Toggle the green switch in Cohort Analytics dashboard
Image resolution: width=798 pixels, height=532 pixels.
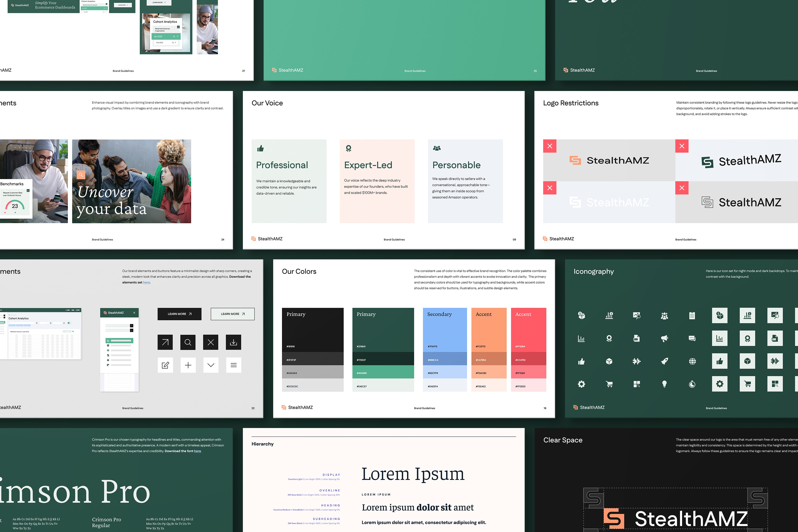tap(69, 323)
